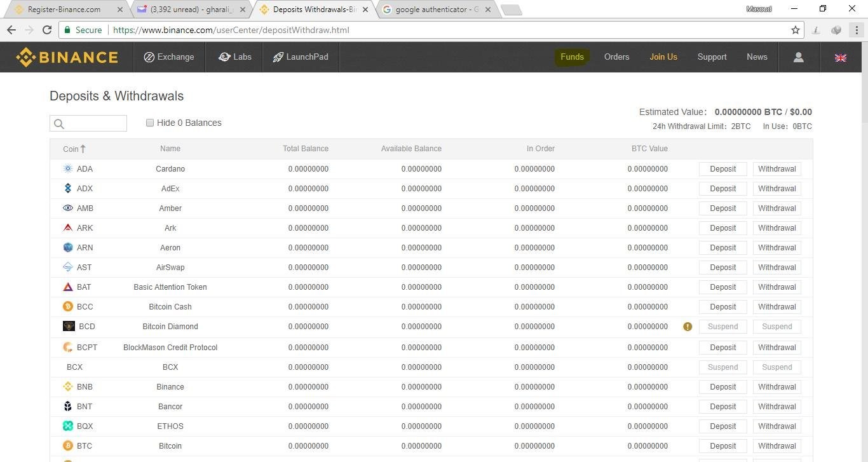Click Withdrawal for Bancor BNT
The image size is (868, 462).
coord(777,407)
